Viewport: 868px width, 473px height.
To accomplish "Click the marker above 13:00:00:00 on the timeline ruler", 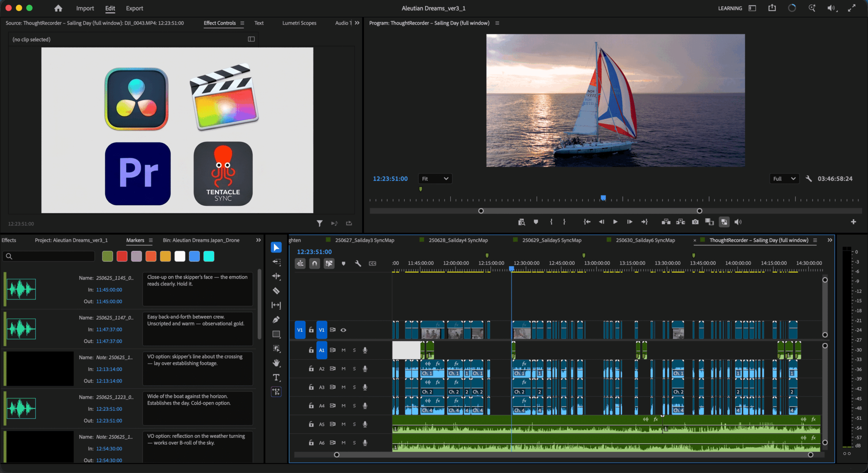I will pos(584,255).
